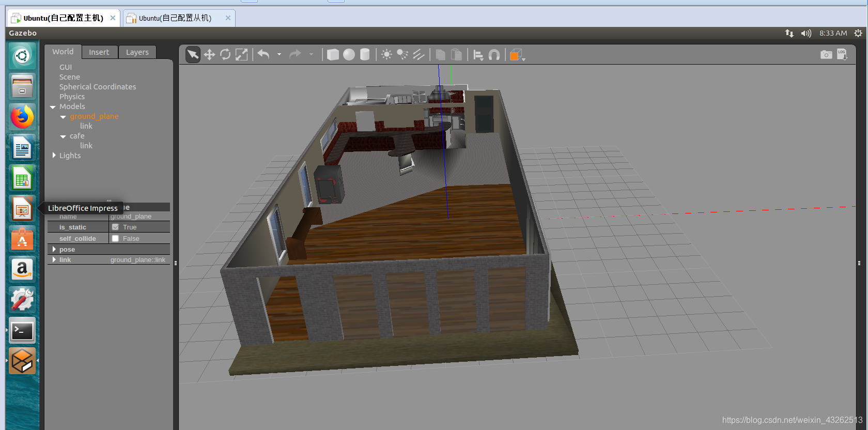Switch to the World tab
The image size is (868, 430).
[x=63, y=52]
